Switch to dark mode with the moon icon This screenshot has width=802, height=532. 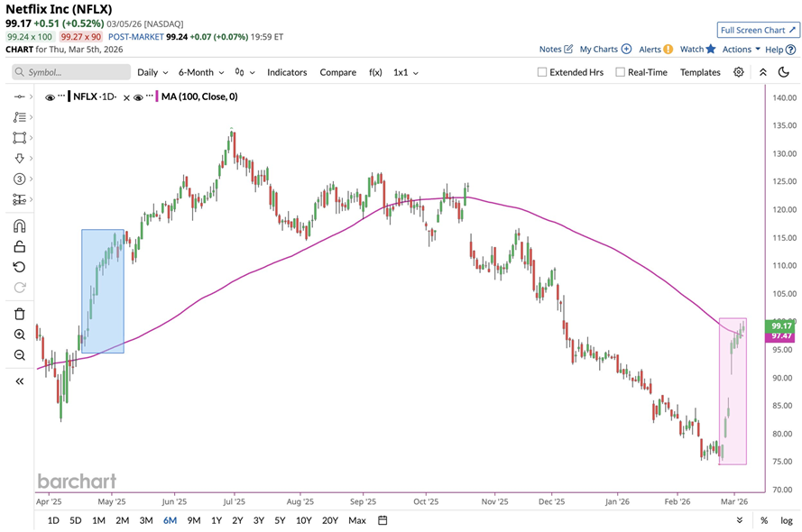pyautogui.click(x=783, y=72)
